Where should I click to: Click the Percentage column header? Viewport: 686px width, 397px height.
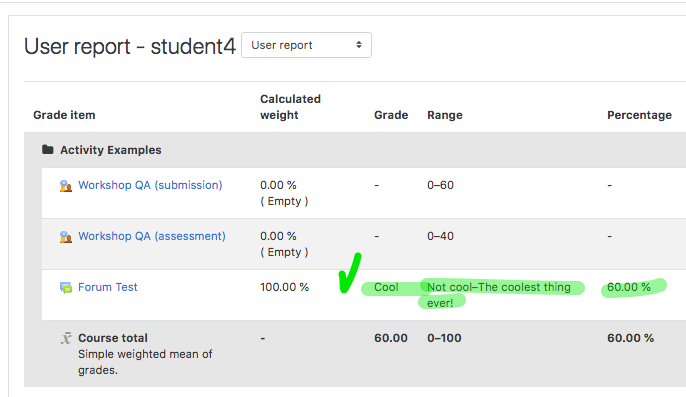639,115
